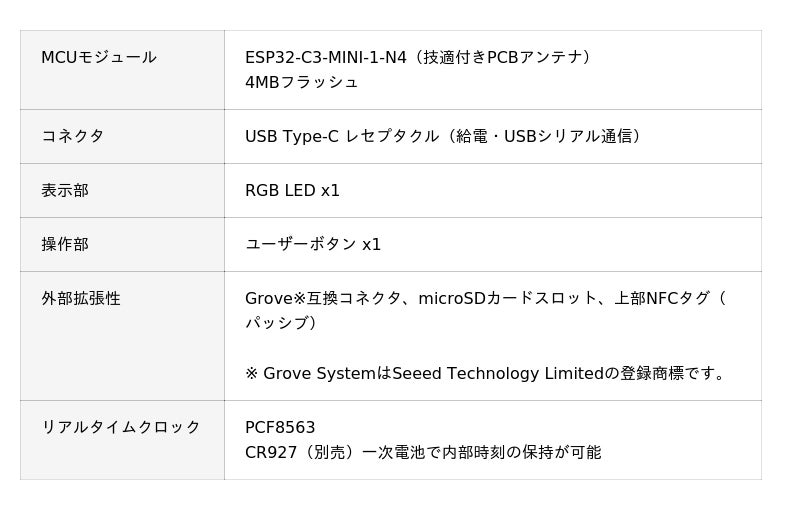Select the 外部拡張性 row label
This screenshot has height=510, width=800.
click(81, 298)
